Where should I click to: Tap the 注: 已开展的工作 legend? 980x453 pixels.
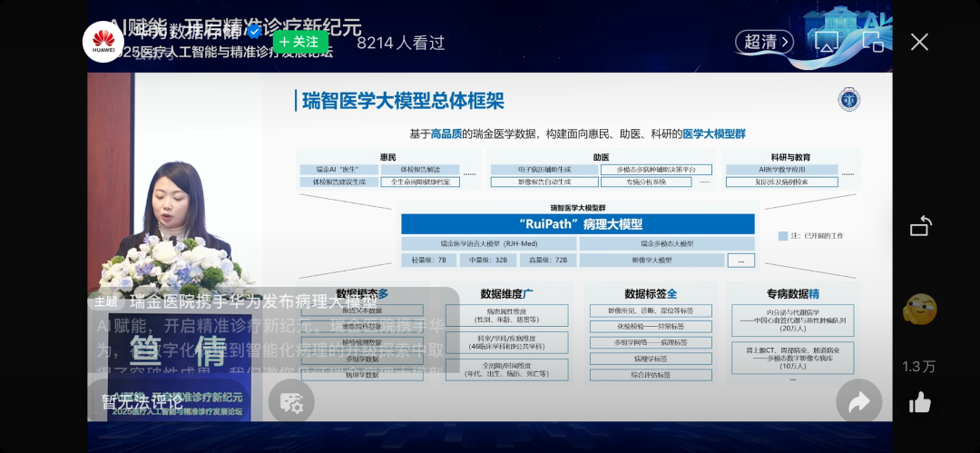tap(810, 236)
